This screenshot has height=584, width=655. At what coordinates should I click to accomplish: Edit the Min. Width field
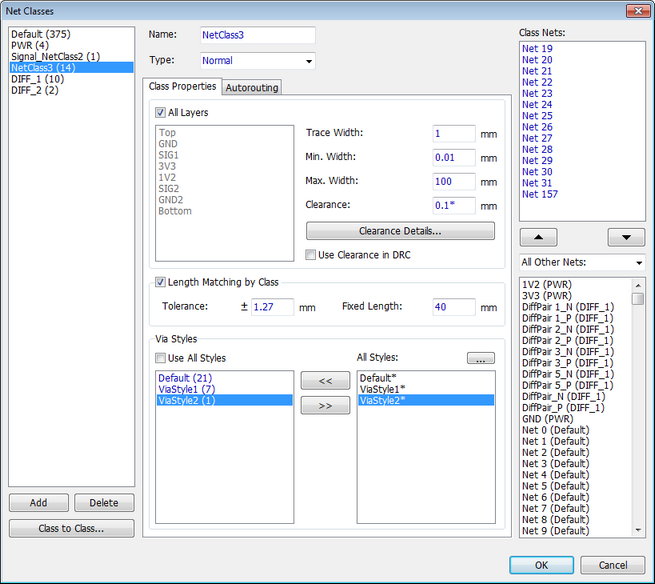pos(454,157)
